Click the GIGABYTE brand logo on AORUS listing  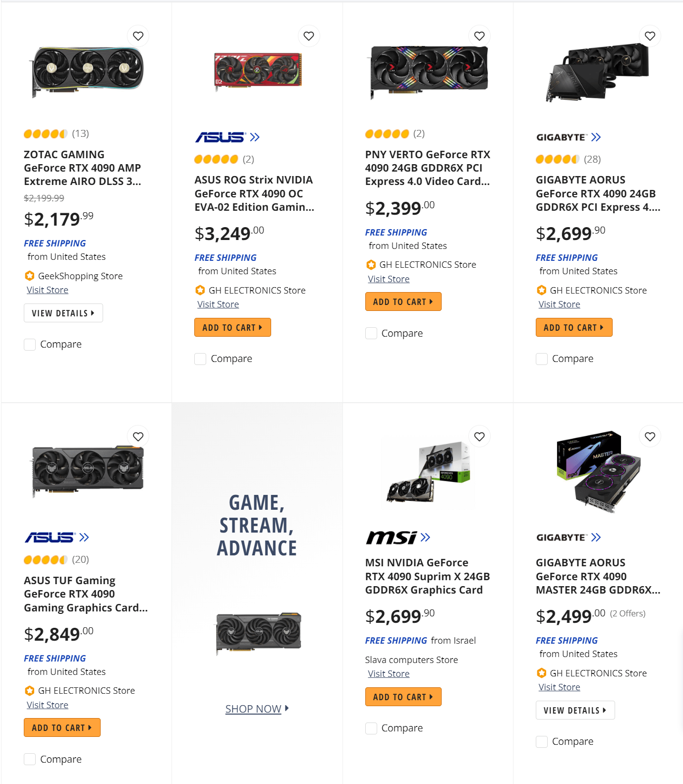point(560,137)
